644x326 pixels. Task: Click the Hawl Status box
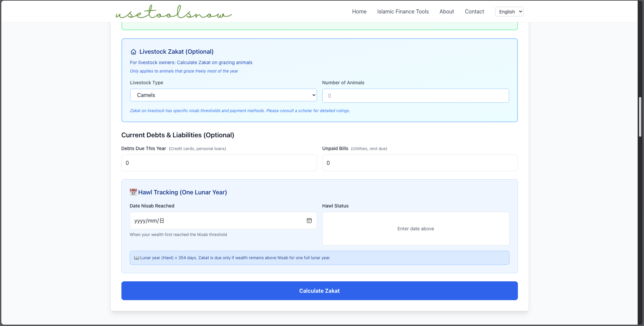[x=415, y=229]
